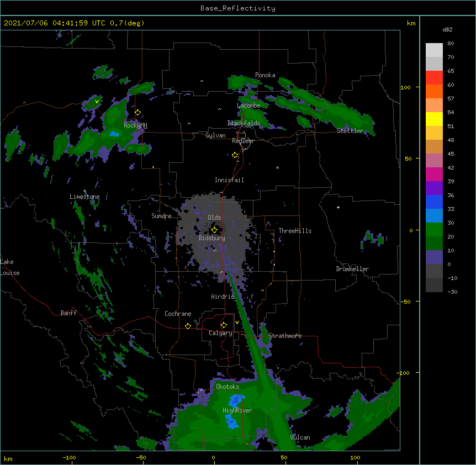476x465 pixels.
Task: Select the purple 36-39 dBZ legend swatch
Action: pyautogui.click(x=434, y=188)
